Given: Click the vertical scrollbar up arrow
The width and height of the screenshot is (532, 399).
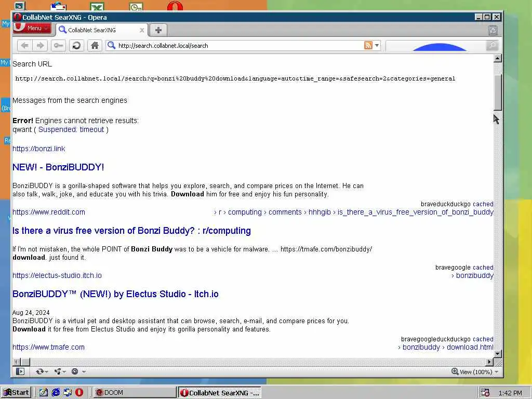Looking at the screenshot, I should click(x=497, y=58).
